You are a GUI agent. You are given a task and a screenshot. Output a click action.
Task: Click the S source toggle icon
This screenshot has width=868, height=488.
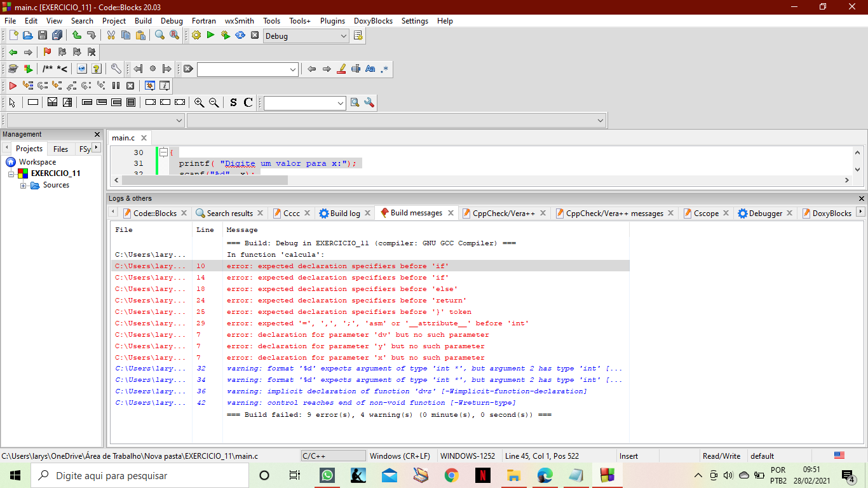coord(233,102)
